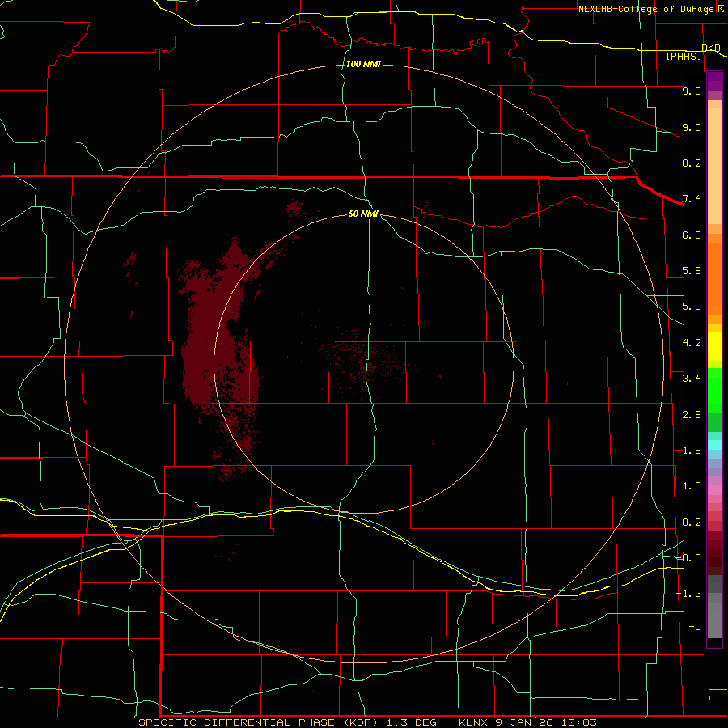The height and width of the screenshot is (728, 728).
Task: Pick the gray segment beside the TH label
Action: click(x=714, y=620)
